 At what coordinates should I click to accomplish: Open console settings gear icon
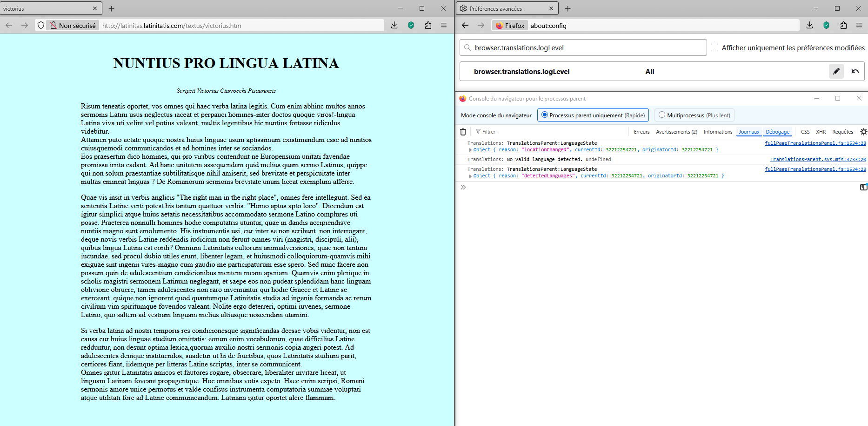click(x=863, y=132)
